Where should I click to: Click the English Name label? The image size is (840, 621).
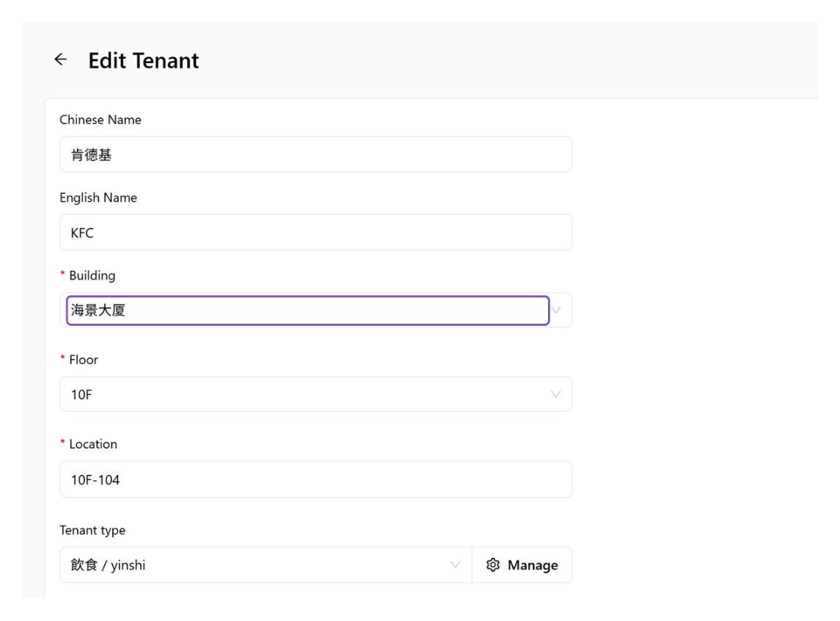coord(98,197)
